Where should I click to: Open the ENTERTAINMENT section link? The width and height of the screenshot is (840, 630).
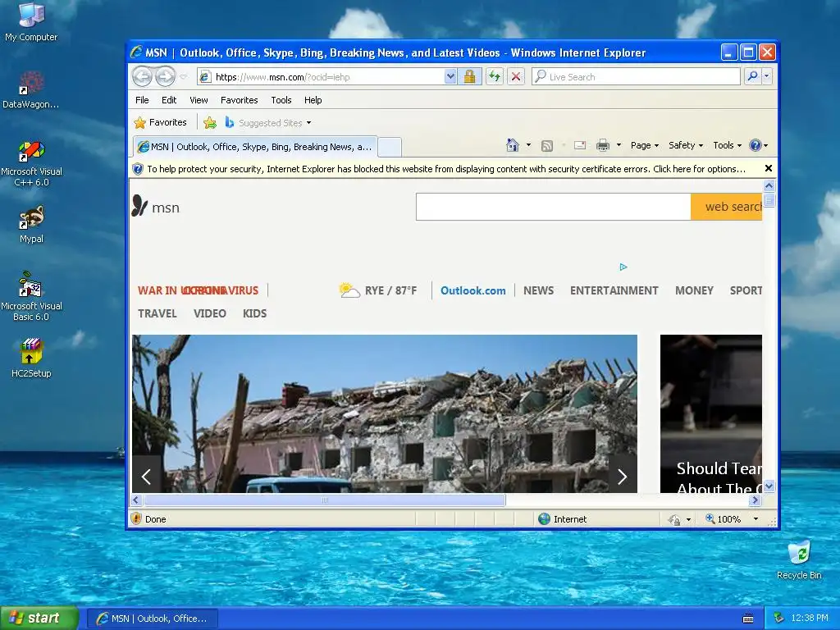tap(614, 290)
